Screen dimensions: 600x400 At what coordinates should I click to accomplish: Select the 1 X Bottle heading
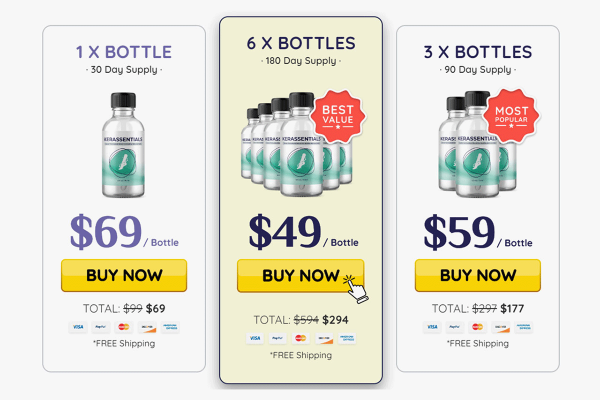pyautogui.click(x=124, y=52)
